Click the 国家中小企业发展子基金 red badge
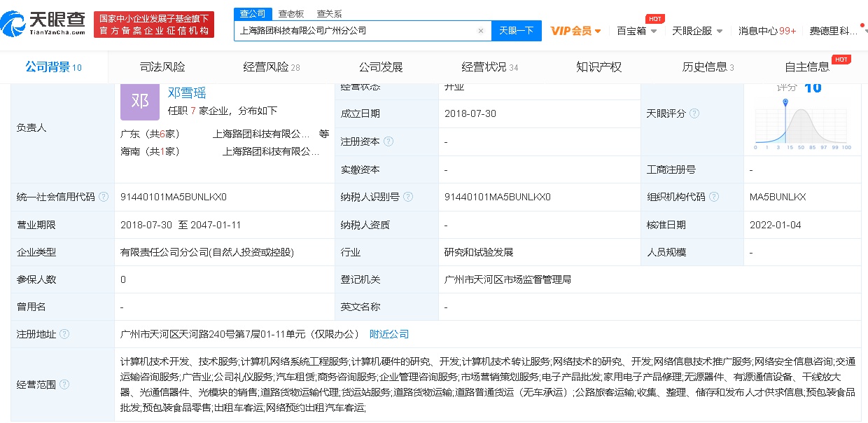 coord(154,25)
